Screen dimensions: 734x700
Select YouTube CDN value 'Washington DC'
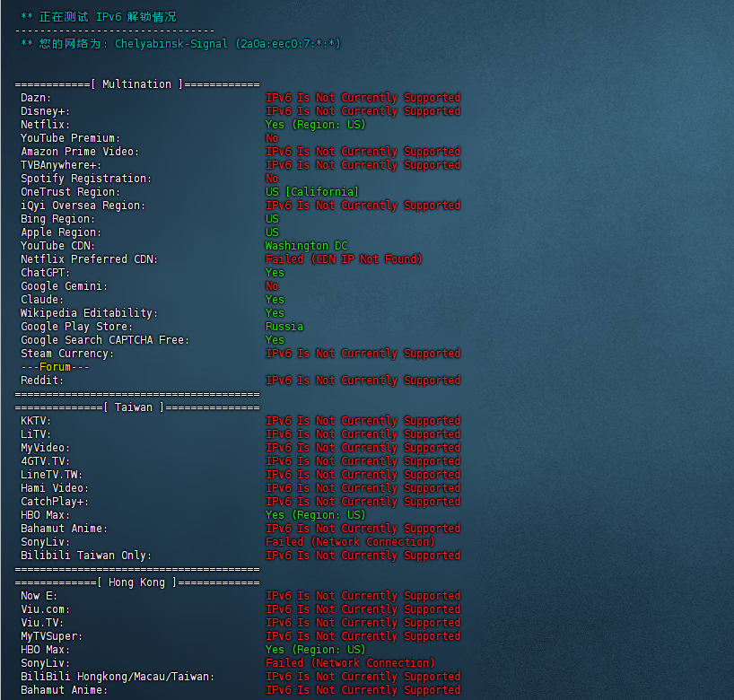coord(307,246)
